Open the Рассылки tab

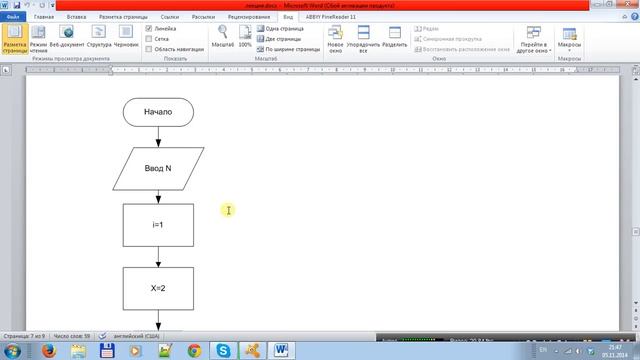[203, 17]
